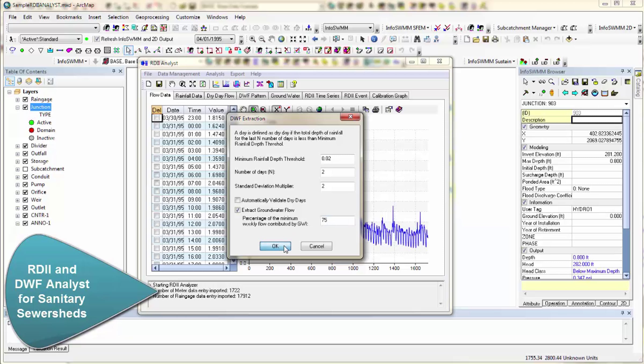Click the Add Data yellow plus icon
644x364 pixels.
point(569,39)
